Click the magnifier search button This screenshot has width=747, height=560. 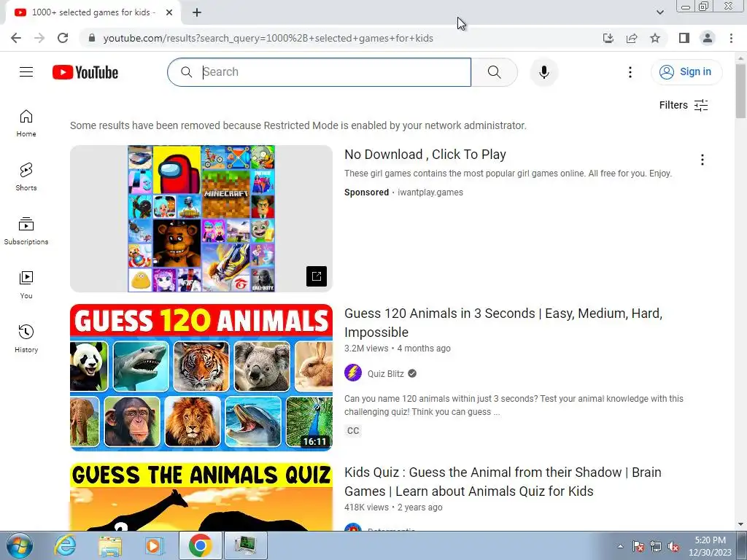pyautogui.click(x=494, y=72)
